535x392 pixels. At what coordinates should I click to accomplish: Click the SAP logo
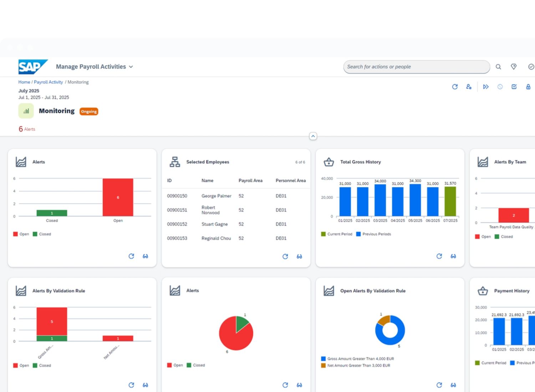32,67
